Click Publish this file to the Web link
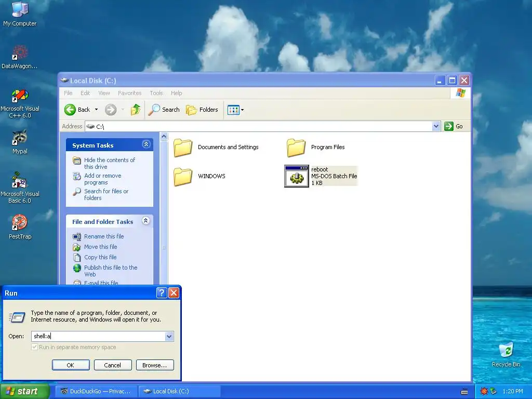 coord(111,271)
